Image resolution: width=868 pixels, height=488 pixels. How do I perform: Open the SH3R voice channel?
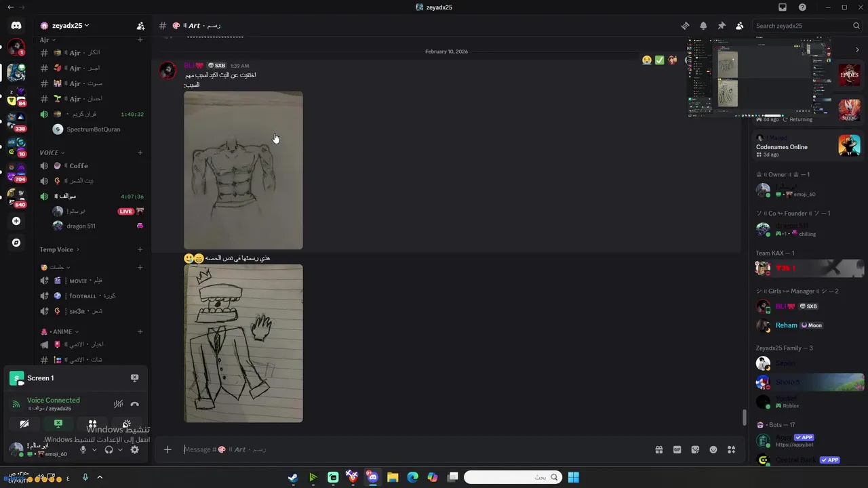[92, 311]
